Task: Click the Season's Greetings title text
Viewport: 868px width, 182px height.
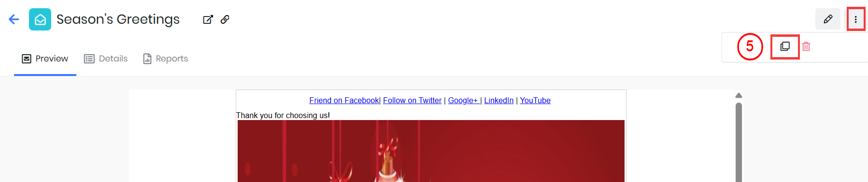Action: 118,19
